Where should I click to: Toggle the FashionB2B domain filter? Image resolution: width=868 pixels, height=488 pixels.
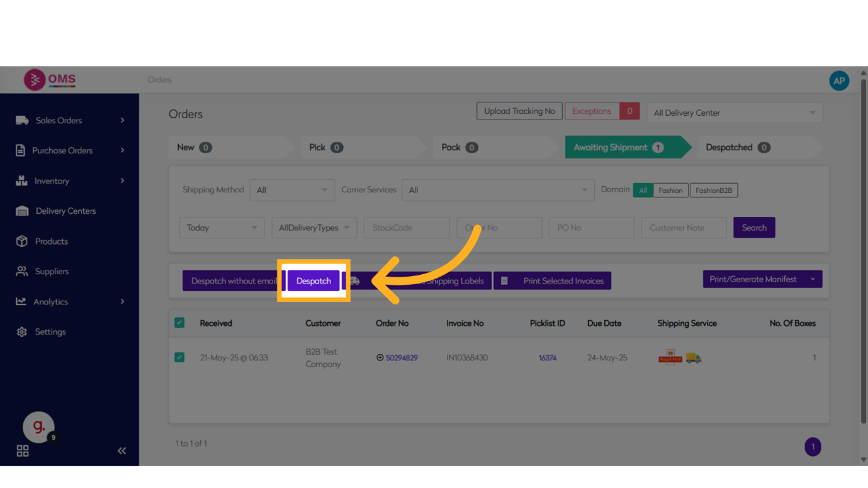click(x=713, y=191)
